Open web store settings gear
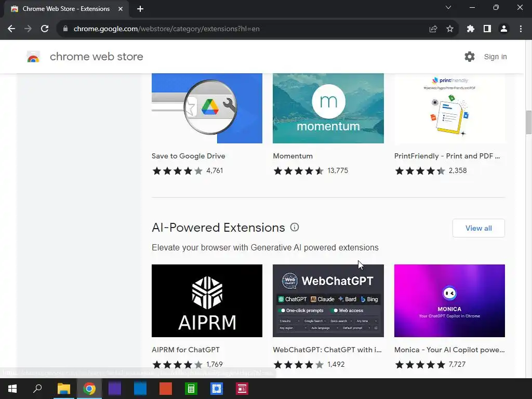This screenshot has width=532, height=399. click(x=470, y=57)
